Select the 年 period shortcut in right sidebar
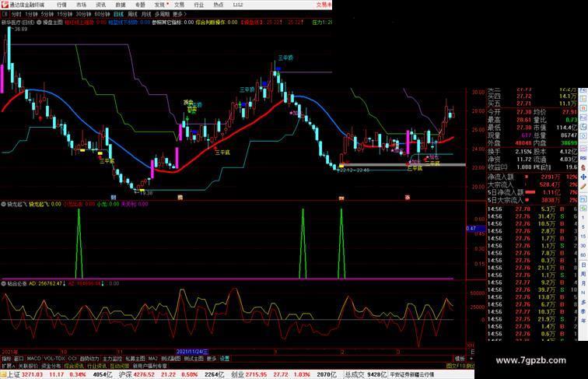This screenshot has width=588, height=379. [x=583, y=320]
